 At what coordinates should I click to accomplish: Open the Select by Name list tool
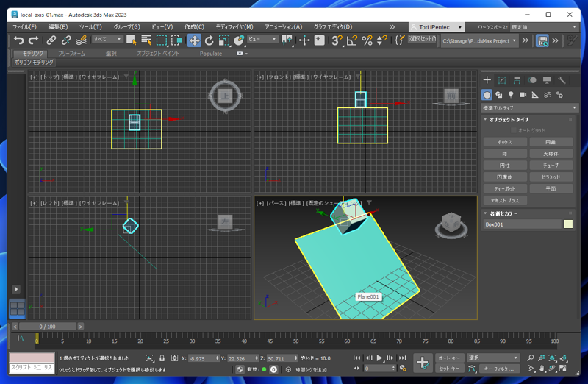click(x=146, y=40)
